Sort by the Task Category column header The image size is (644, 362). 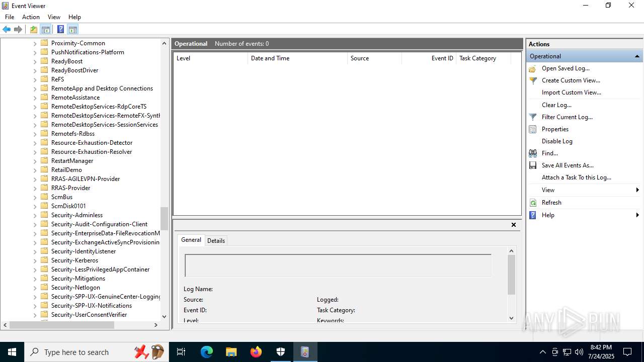pyautogui.click(x=484, y=58)
